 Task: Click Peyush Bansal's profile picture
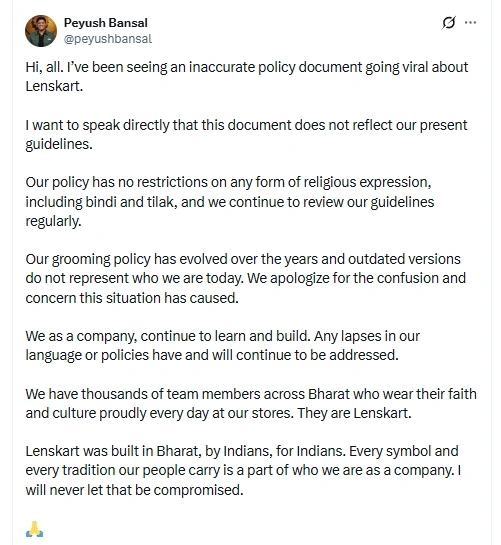pyautogui.click(x=41, y=31)
